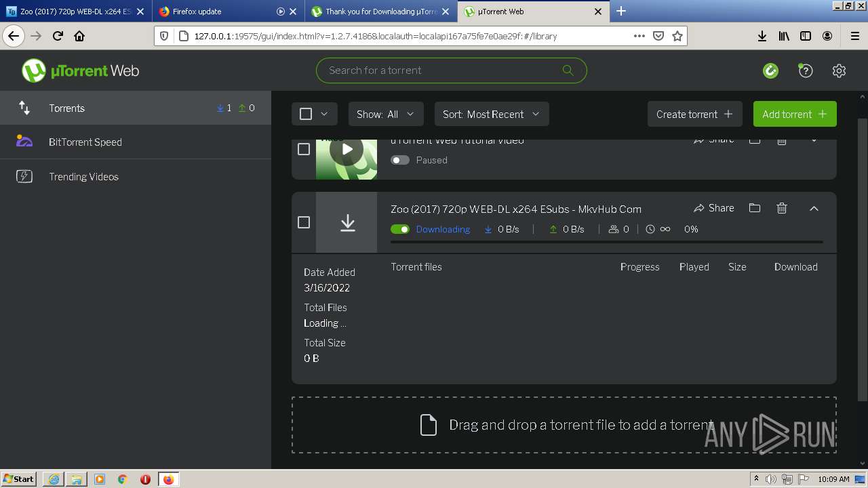The image size is (868, 488).
Task: Launch Opera from the taskbar
Action: [x=145, y=479]
